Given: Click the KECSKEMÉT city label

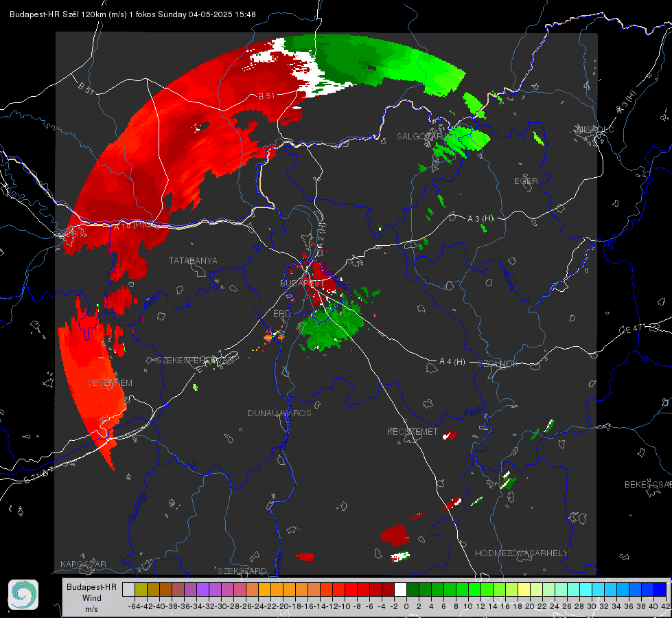Looking at the screenshot, I should point(413,431).
